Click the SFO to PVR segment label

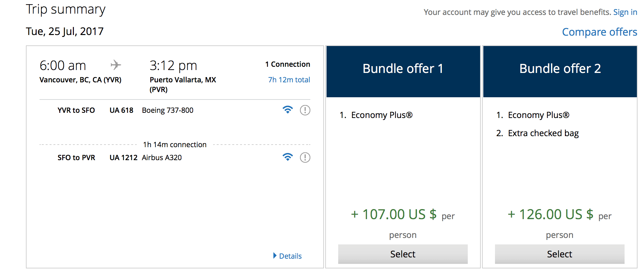pos(76,158)
